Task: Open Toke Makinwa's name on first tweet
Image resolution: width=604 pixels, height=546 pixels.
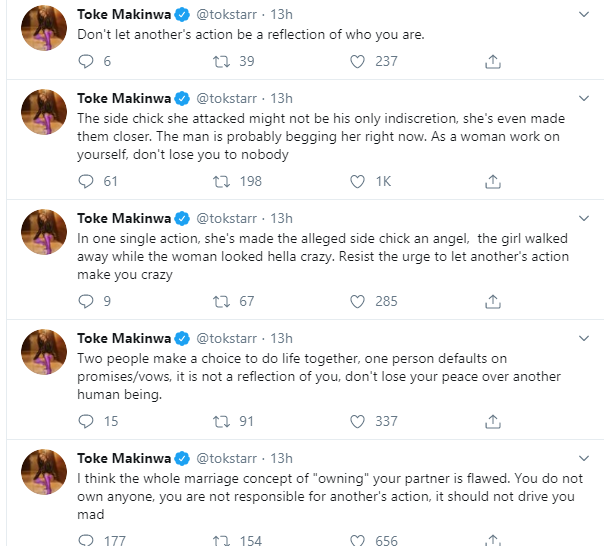Action: [124, 15]
